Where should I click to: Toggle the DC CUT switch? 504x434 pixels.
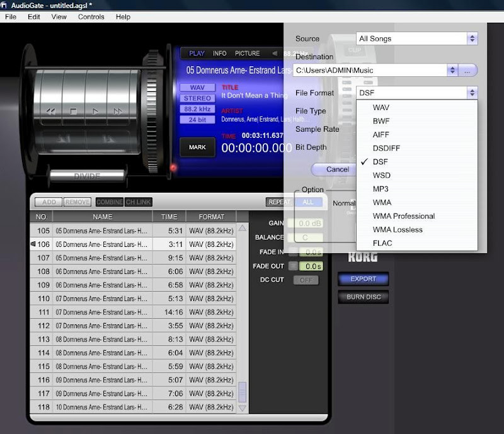[306, 279]
